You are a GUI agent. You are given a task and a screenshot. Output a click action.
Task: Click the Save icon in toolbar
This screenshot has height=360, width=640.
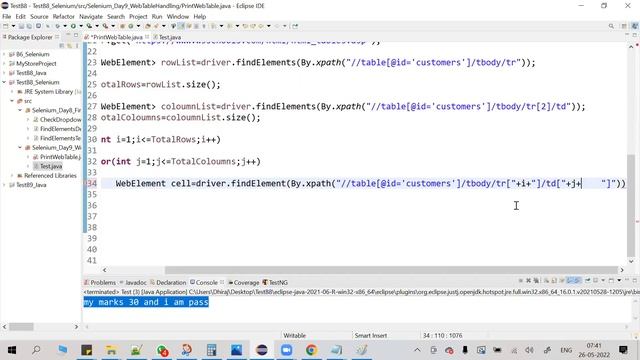point(21,26)
